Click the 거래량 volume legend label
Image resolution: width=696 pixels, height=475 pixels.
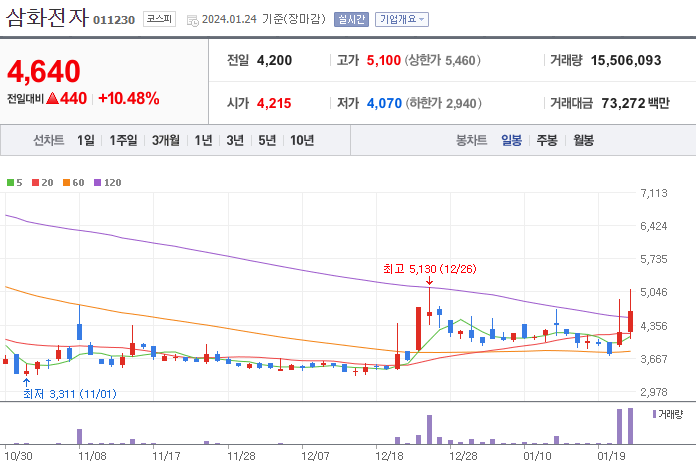pos(670,414)
